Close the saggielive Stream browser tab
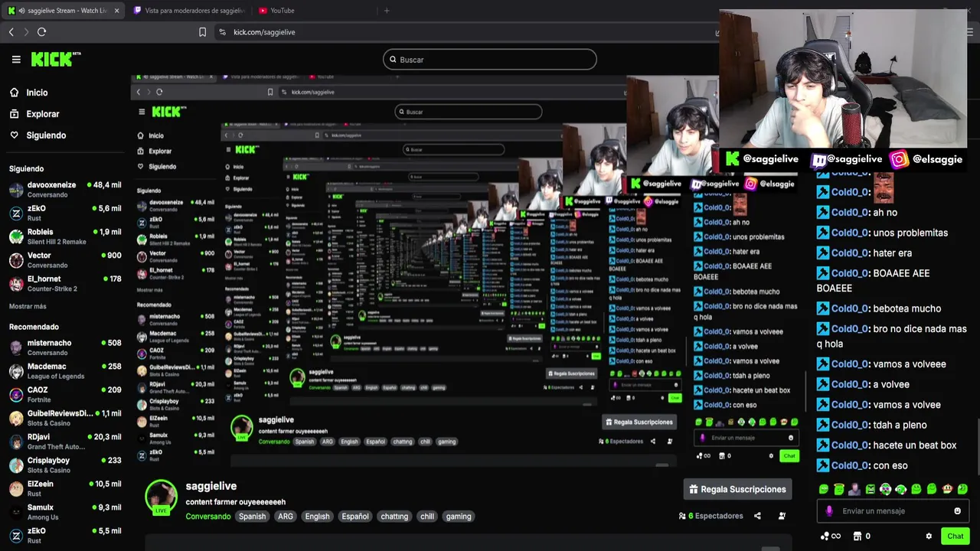Viewport: 980px width, 551px height. (x=117, y=11)
